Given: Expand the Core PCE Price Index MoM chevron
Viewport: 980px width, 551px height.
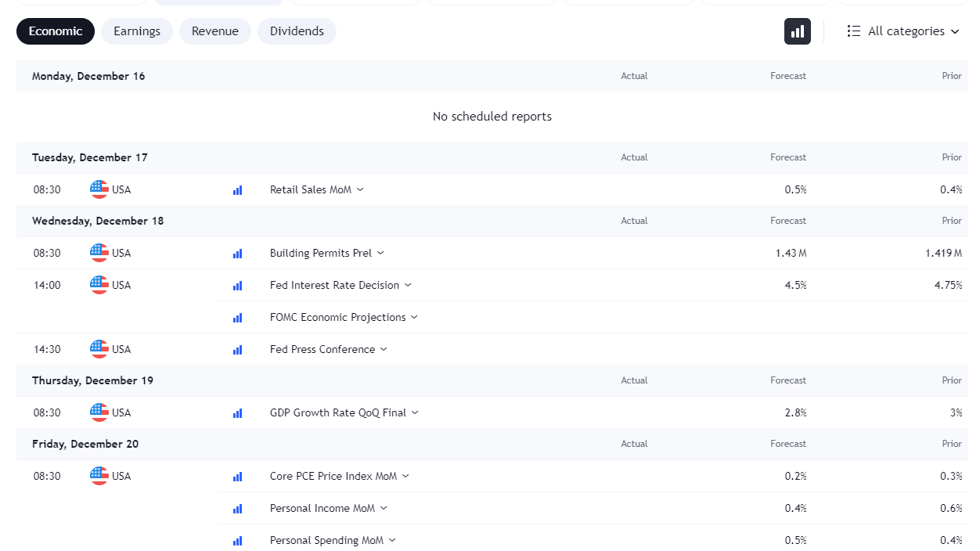Looking at the screenshot, I should coord(405,476).
